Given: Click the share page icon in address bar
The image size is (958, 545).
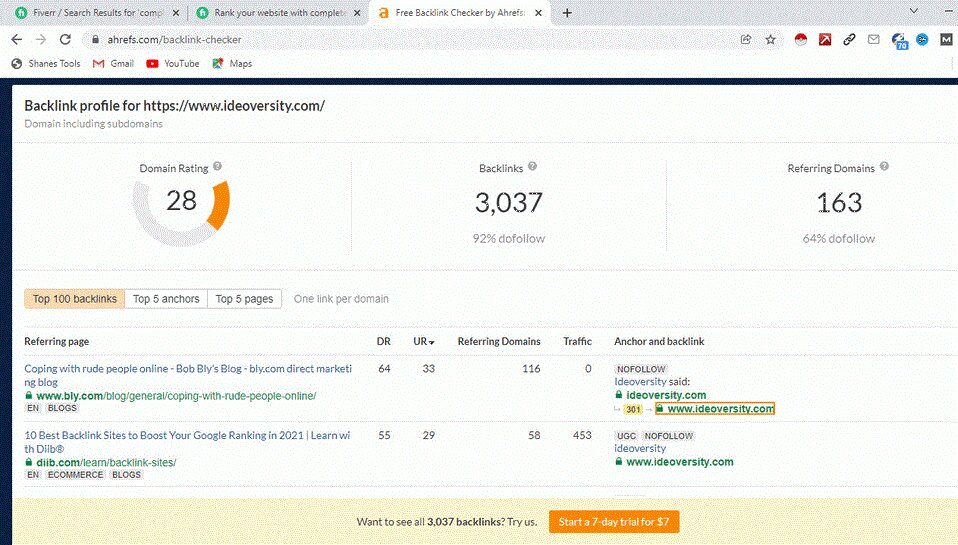Looking at the screenshot, I should [x=746, y=40].
